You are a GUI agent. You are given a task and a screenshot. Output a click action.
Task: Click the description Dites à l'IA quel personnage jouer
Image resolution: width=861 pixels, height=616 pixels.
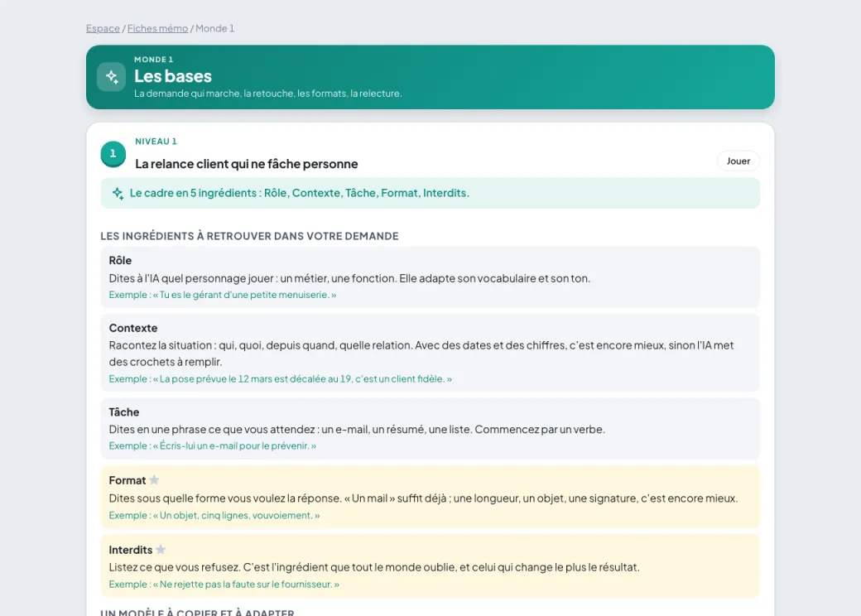(349, 278)
